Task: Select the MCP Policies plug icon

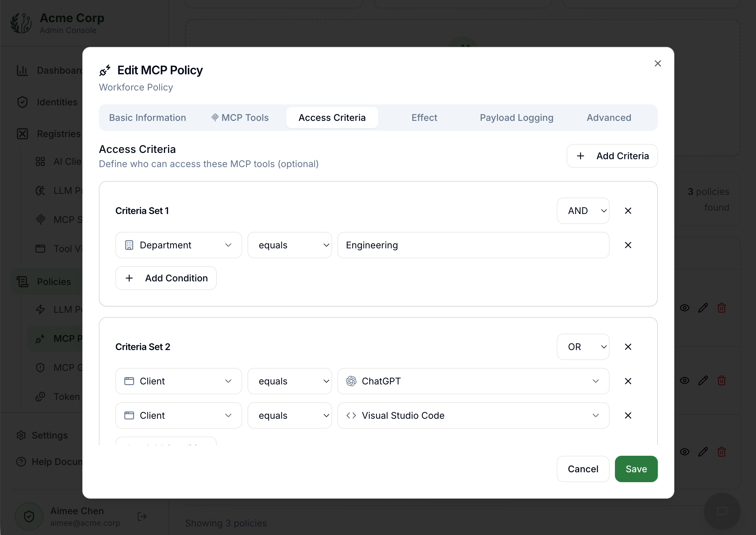Action: 40,339
